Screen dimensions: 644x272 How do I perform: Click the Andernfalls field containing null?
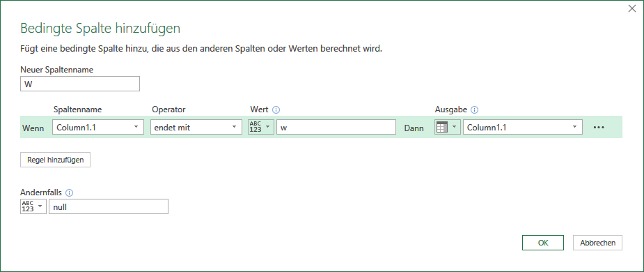tap(109, 206)
